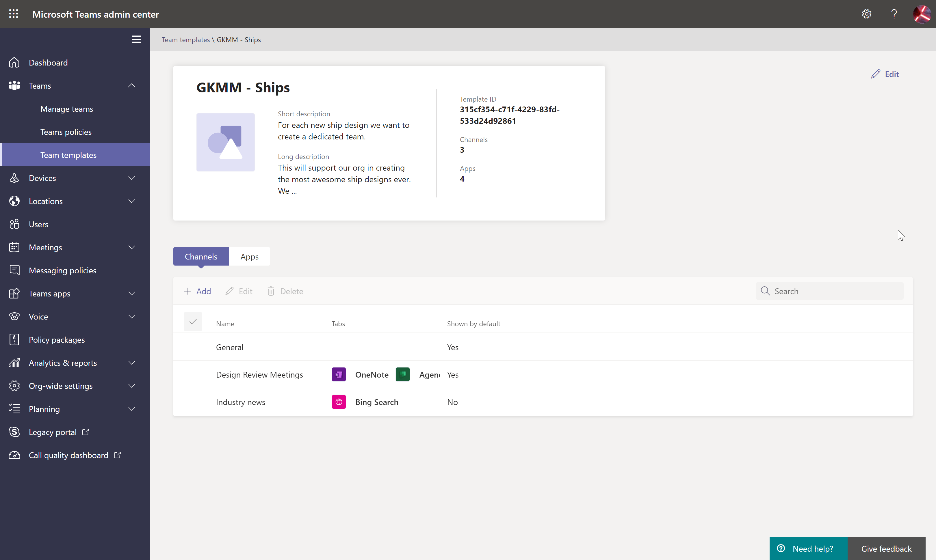Expand the Voice section

pos(131,317)
